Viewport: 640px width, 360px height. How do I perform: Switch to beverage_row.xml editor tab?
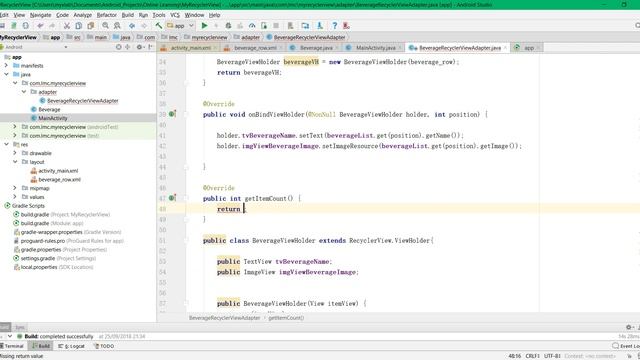(252, 48)
